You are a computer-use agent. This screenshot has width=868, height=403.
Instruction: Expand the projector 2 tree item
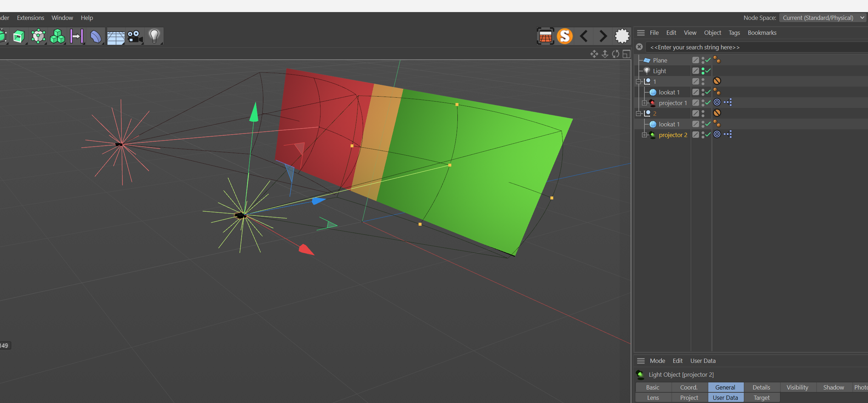(x=644, y=135)
